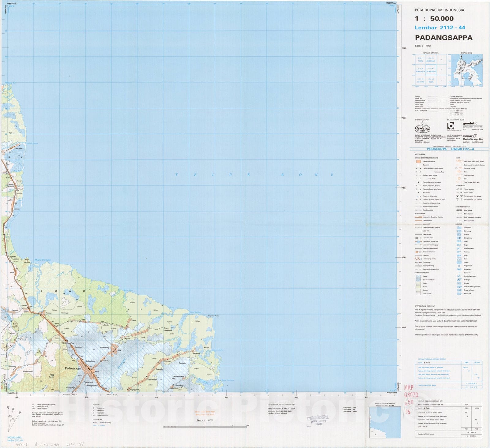Screen dimensions: 490x448
Task: Click the Diagram Lokasi Sulawesi inset map
Action: [x=466, y=70]
